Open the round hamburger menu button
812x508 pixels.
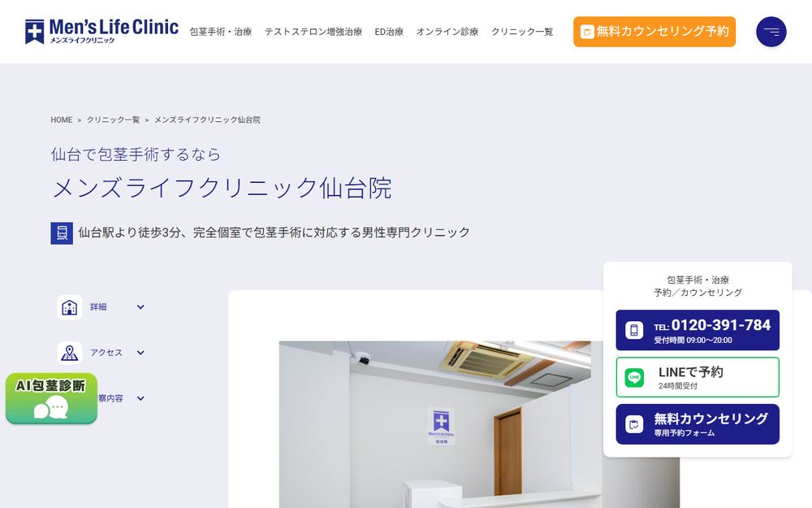pos(771,32)
